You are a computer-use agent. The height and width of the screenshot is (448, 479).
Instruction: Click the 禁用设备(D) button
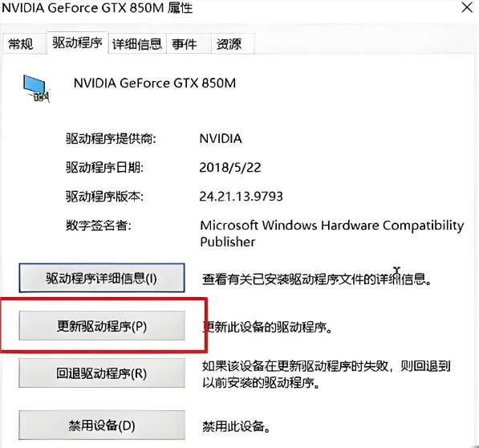coord(102,426)
